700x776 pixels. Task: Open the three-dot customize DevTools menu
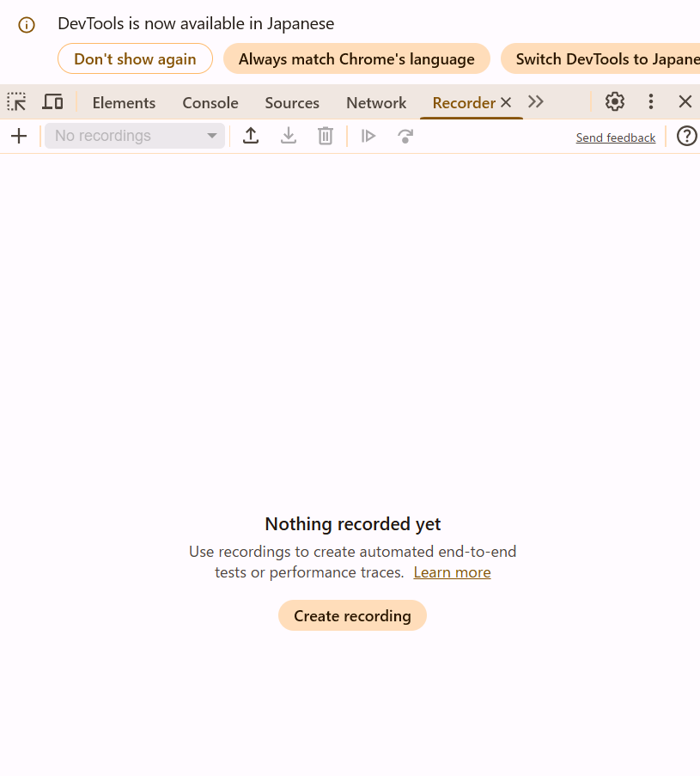coord(651,102)
